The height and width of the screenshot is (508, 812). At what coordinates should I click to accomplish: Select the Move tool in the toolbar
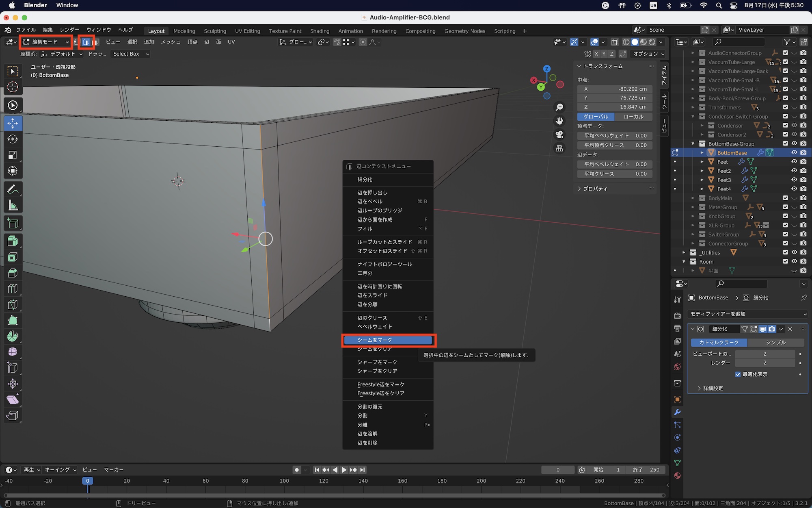pyautogui.click(x=13, y=123)
